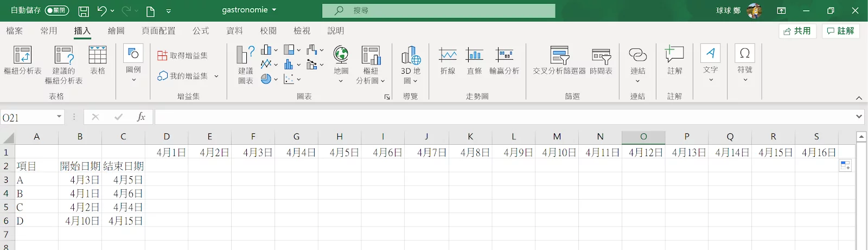868x250 pixels.
Task: Click the New document icon
Action: coord(151,11)
